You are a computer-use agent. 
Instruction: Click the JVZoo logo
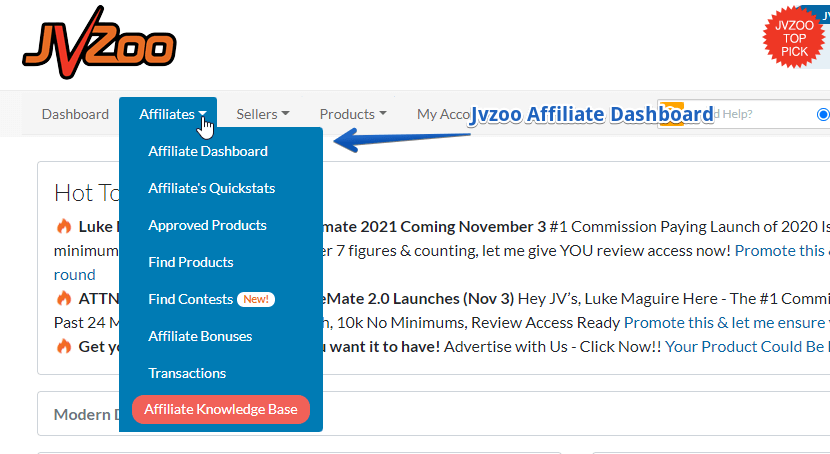tap(99, 42)
